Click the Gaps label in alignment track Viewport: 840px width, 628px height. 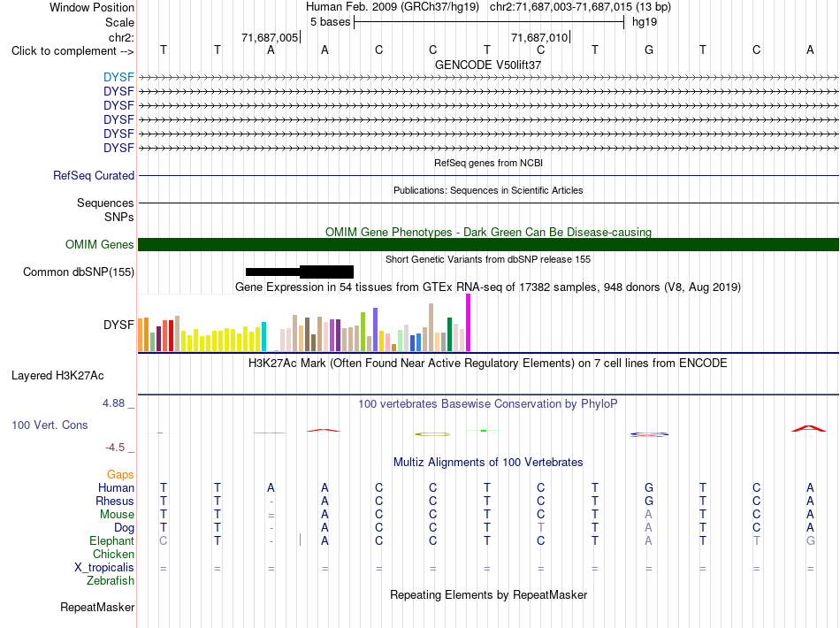[x=120, y=474]
